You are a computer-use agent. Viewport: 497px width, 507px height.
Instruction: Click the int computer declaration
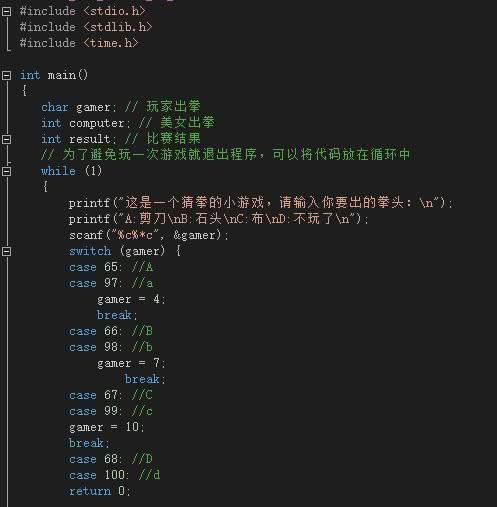click(x=86, y=123)
